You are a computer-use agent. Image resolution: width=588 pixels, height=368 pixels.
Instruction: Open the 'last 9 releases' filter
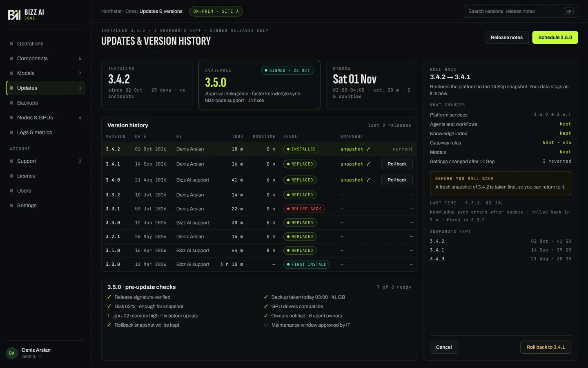coord(390,126)
